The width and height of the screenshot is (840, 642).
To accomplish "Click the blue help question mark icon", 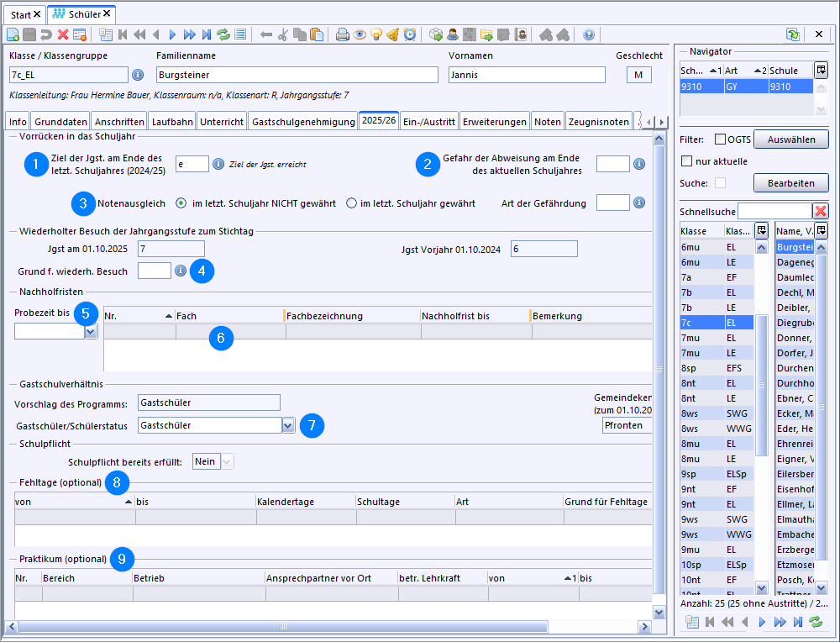I will coord(589,34).
